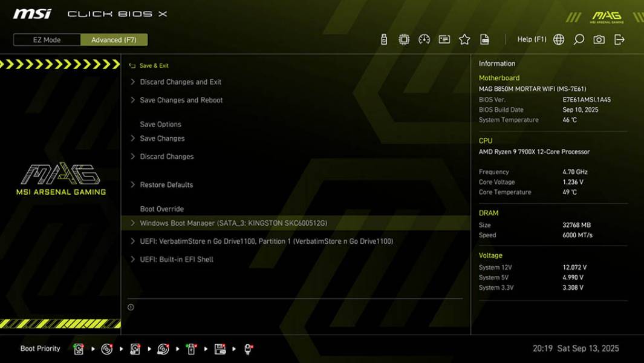644x363 pixels.
Task: Open the Favorites star icon
Action: (465, 38)
